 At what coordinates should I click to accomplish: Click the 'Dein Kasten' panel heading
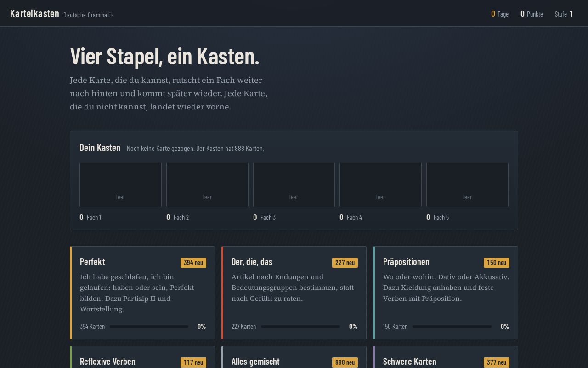click(x=100, y=147)
